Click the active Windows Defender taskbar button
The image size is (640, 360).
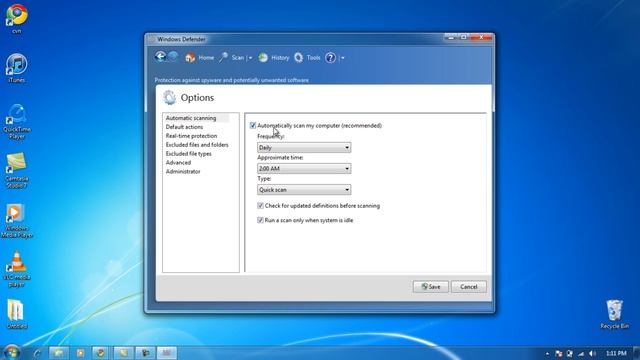coord(167,353)
